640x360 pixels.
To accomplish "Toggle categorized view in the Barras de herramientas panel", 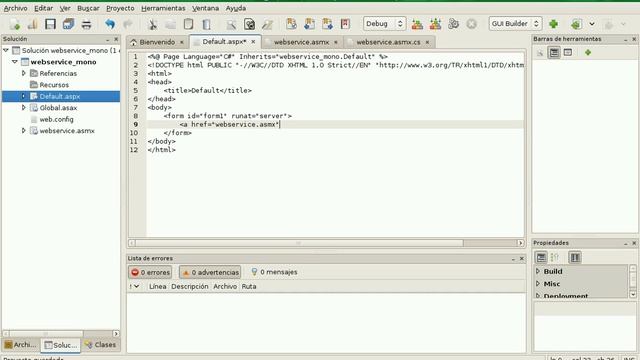I will pos(554,52).
